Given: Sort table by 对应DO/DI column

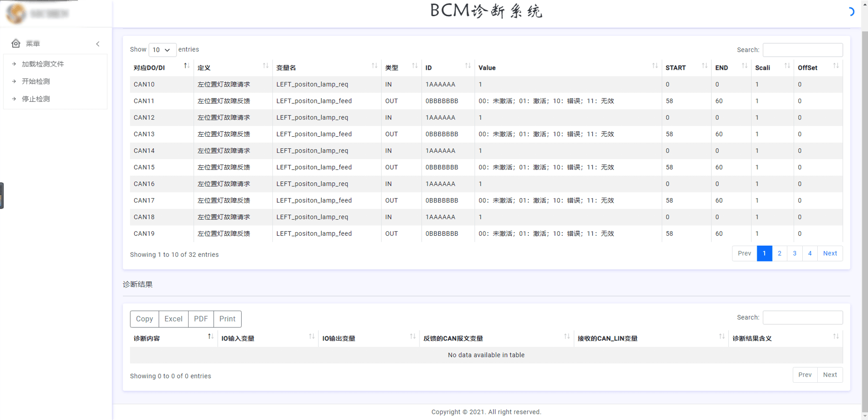Looking at the screenshot, I should point(161,67).
